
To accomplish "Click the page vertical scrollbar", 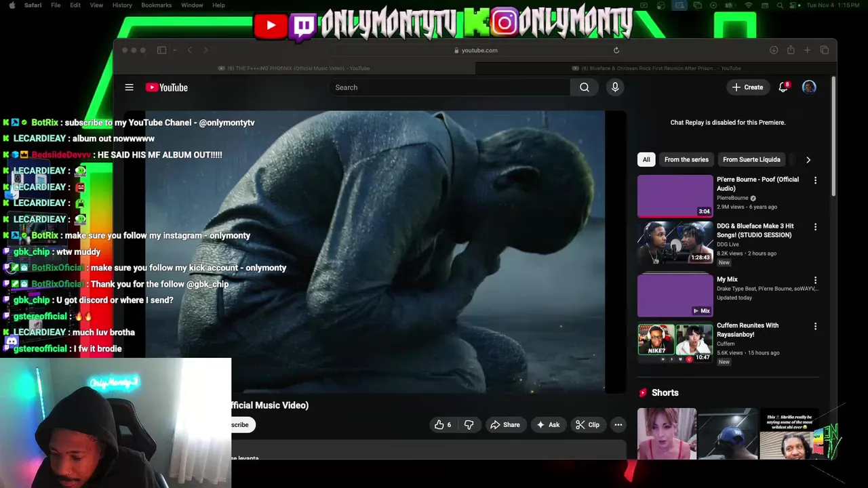I will [x=833, y=136].
